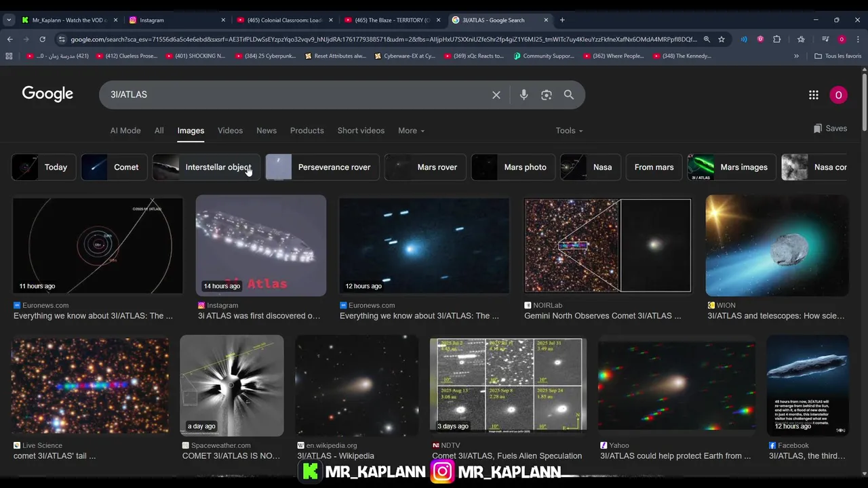Switch to AI Mode results
The height and width of the screenshot is (488, 868).
click(125, 130)
